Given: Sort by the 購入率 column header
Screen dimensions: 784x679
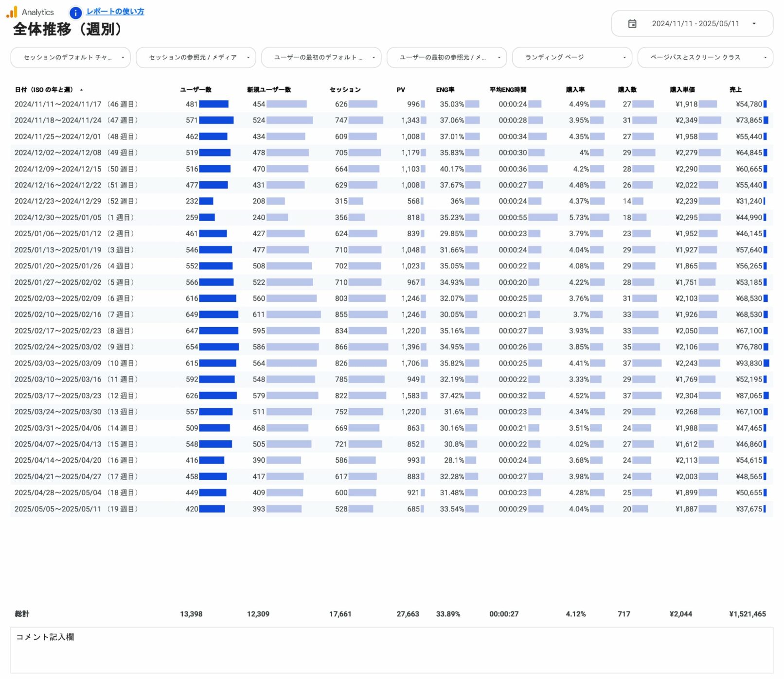Looking at the screenshot, I should [575, 90].
